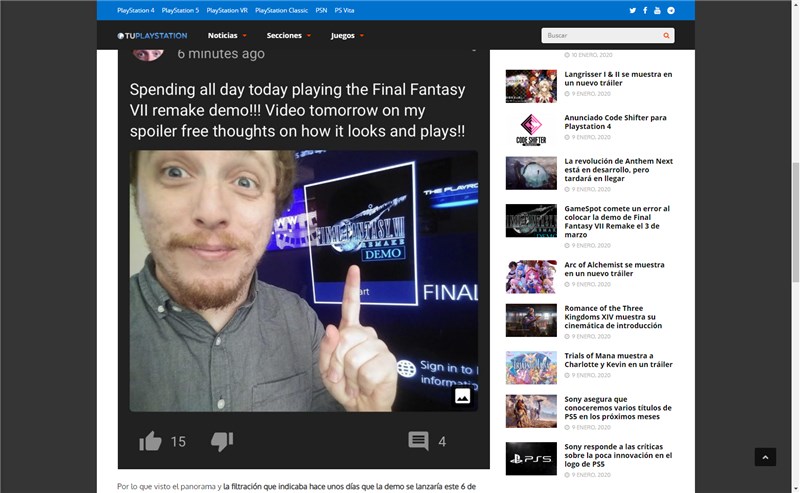Open the Telegram social icon

(x=671, y=10)
